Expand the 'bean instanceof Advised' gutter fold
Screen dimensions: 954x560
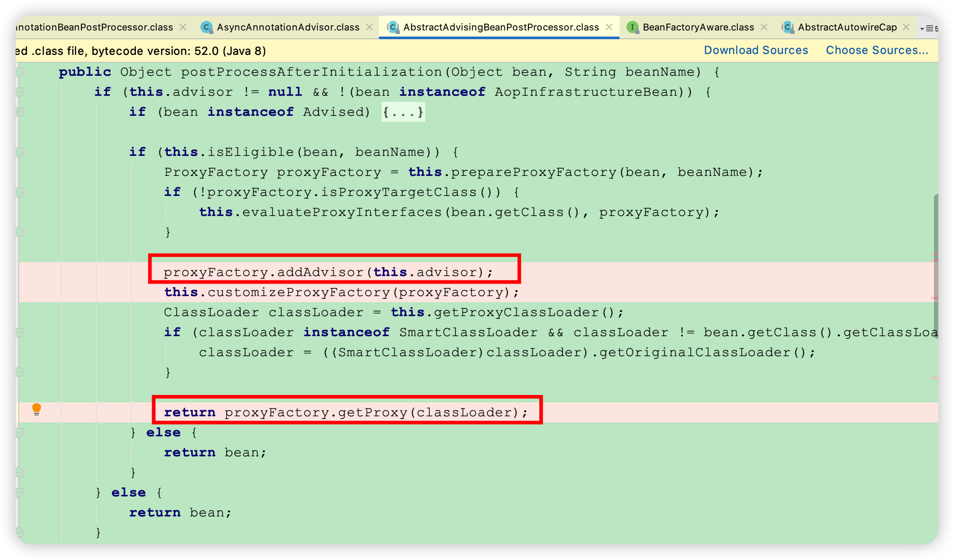click(19, 112)
